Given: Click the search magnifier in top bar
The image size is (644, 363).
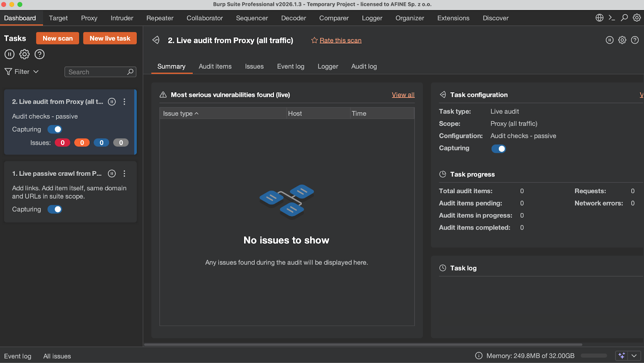Looking at the screenshot, I should 624,18.
